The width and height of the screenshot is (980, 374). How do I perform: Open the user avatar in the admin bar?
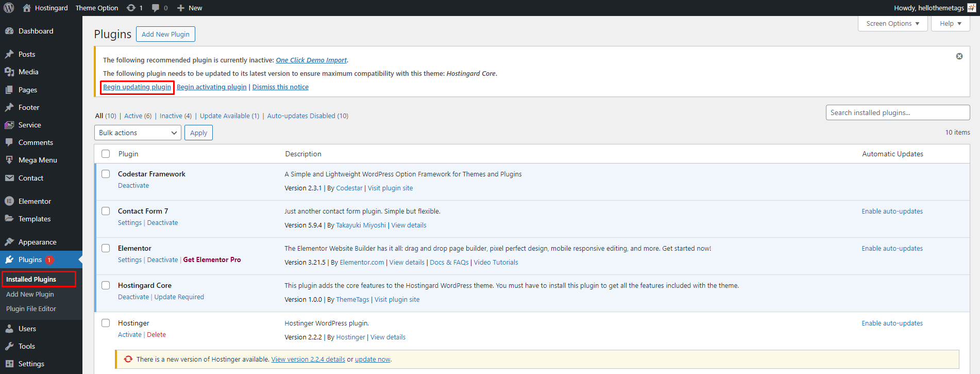pyautogui.click(x=971, y=8)
